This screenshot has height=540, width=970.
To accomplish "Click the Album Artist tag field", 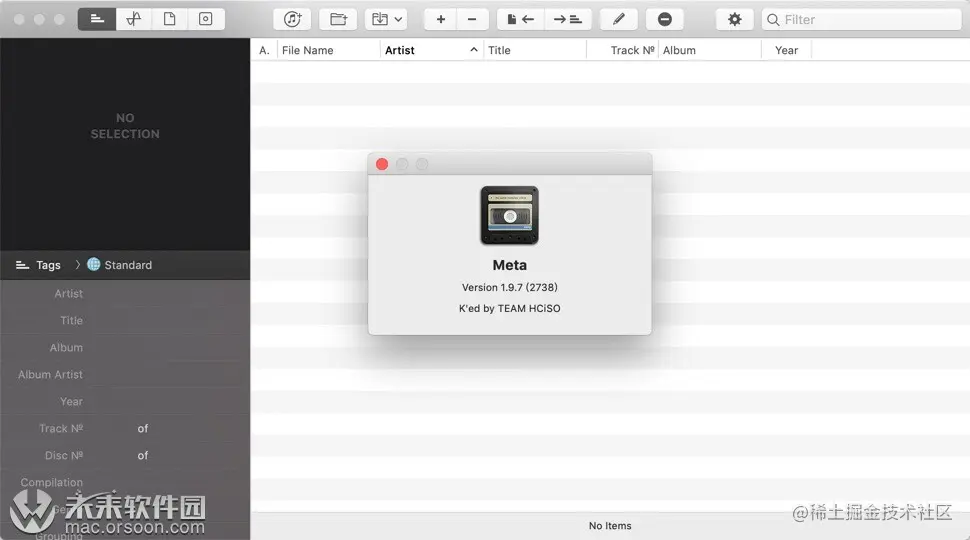I will pyautogui.click(x=167, y=374).
